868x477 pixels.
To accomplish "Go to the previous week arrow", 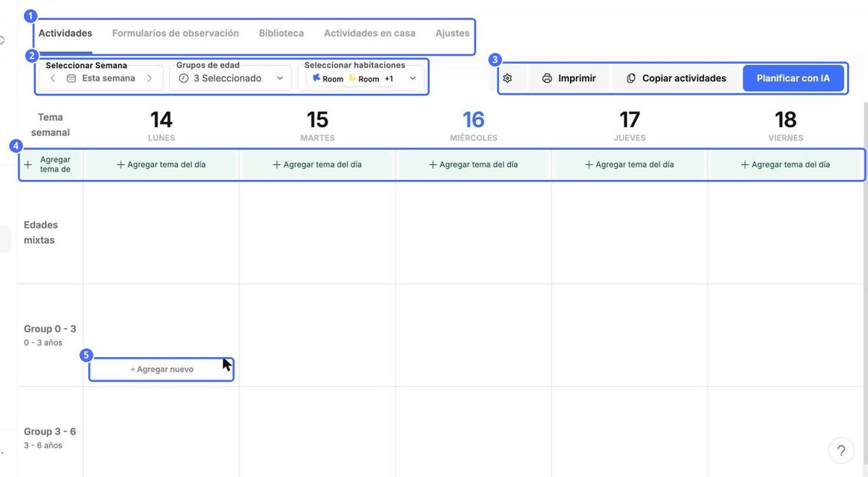I will pyautogui.click(x=53, y=78).
